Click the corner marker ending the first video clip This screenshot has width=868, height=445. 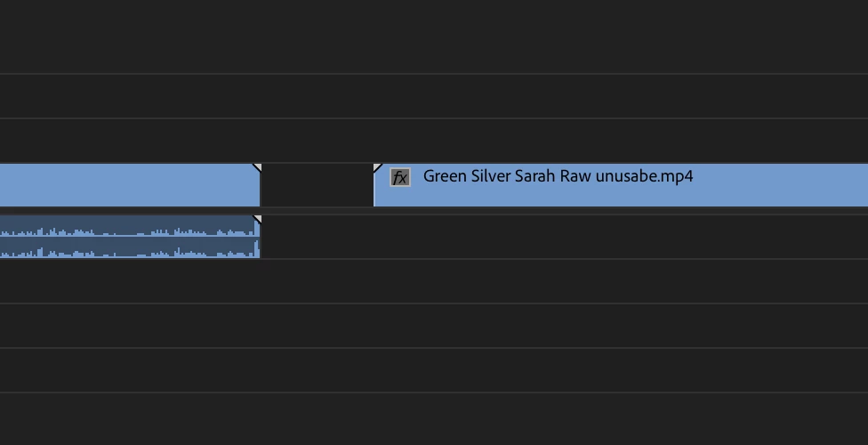pyautogui.click(x=257, y=167)
